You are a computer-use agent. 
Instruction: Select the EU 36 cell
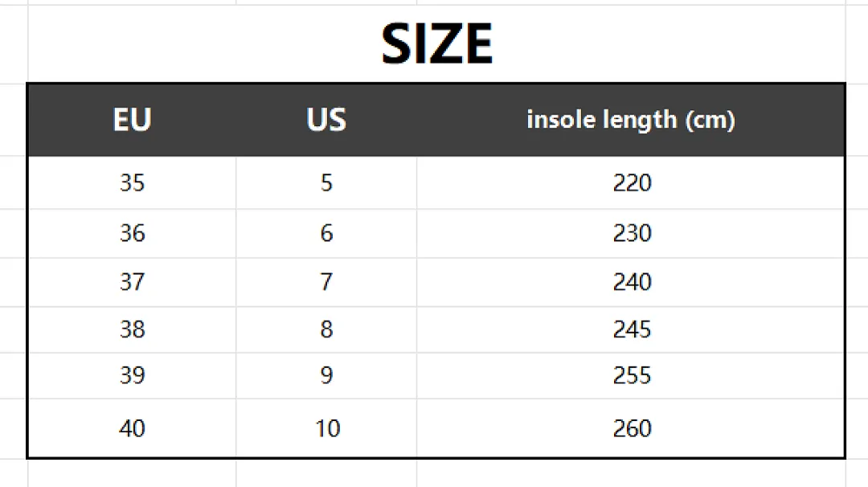(x=133, y=233)
